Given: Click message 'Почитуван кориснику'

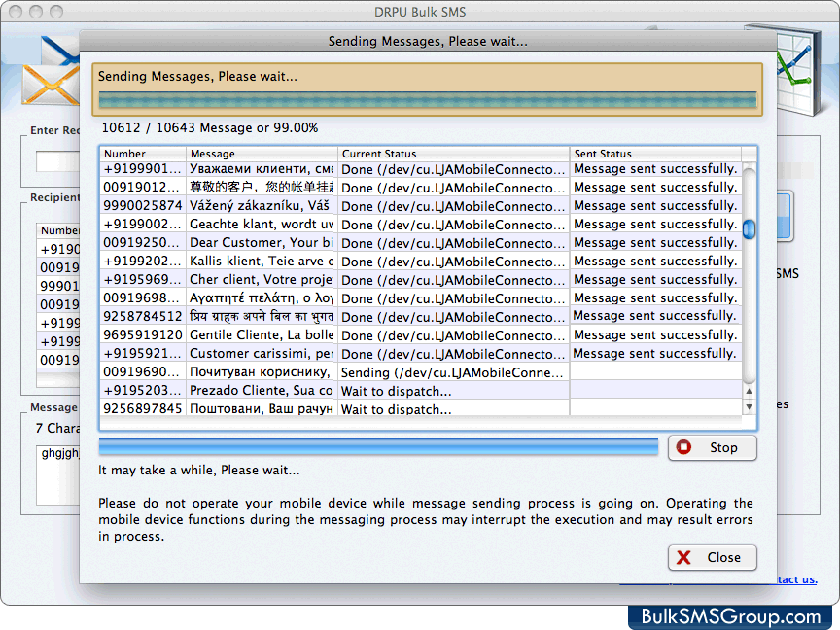Looking at the screenshot, I should [x=262, y=371].
